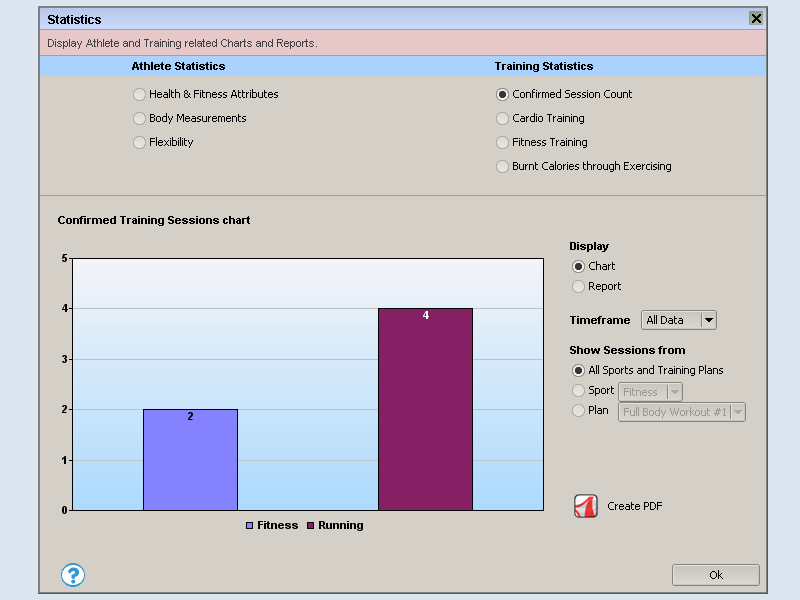
Task: Select Body Measurements statistics
Action: point(139,118)
